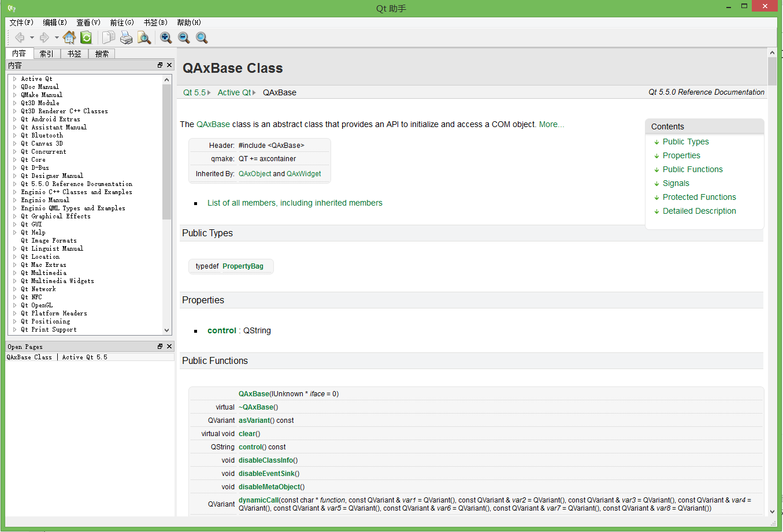This screenshot has height=532, width=783.
Task: Select QDoc Manual in tree
Action: click(40, 87)
